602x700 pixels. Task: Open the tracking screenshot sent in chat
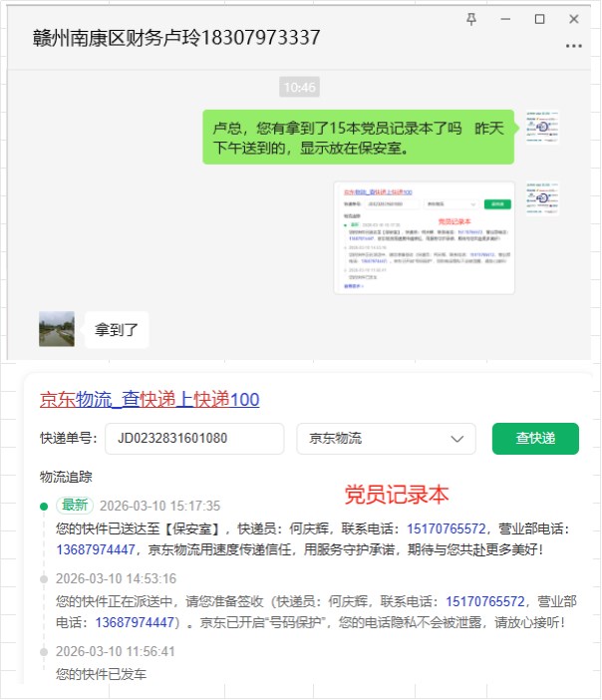424,237
